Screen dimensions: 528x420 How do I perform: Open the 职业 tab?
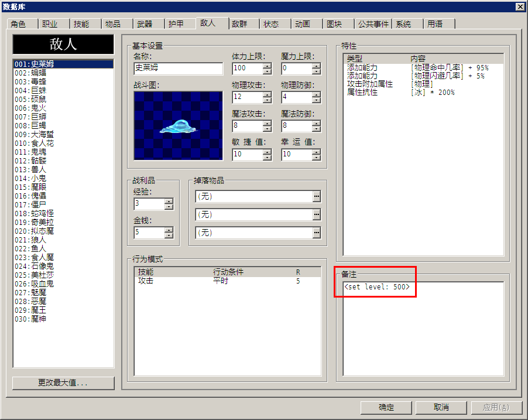[54, 24]
